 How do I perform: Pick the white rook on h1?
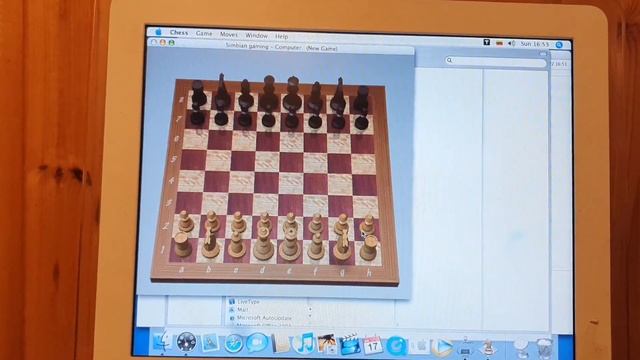[x=369, y=248]
